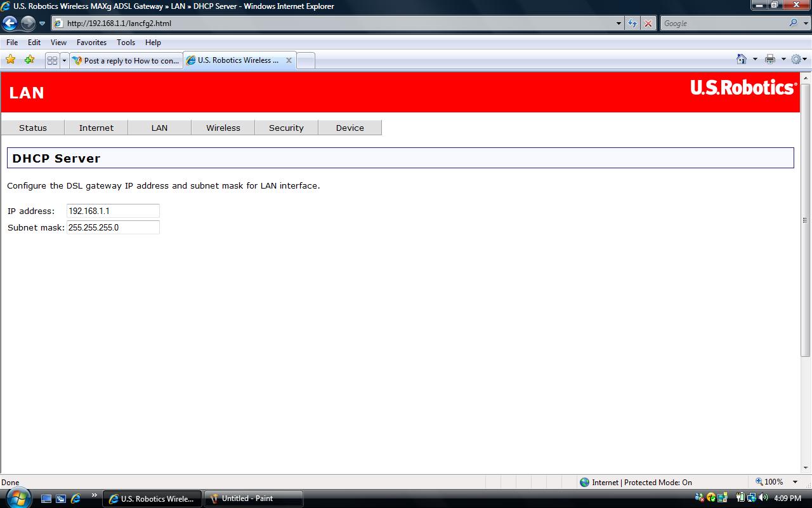The width and height of the screenshot is (812, 508).
Task: Open the Quick Tabs grid view
Action: point(52,60)
